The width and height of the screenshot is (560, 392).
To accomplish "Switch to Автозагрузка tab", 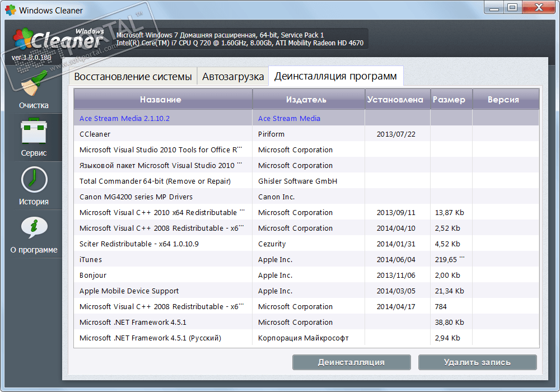I will (233, 76).
